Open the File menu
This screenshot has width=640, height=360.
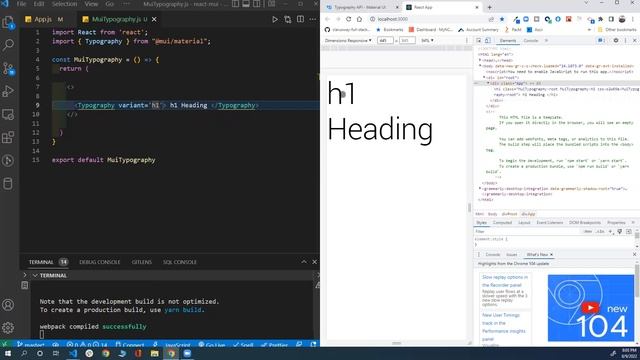pos(21,4)
